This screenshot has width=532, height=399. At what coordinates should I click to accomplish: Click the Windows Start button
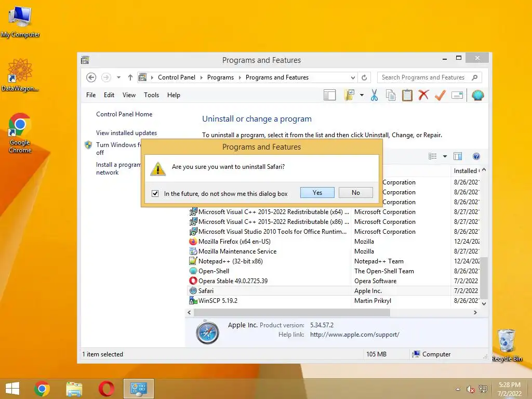pyautogui.click(x=12, y=389)
